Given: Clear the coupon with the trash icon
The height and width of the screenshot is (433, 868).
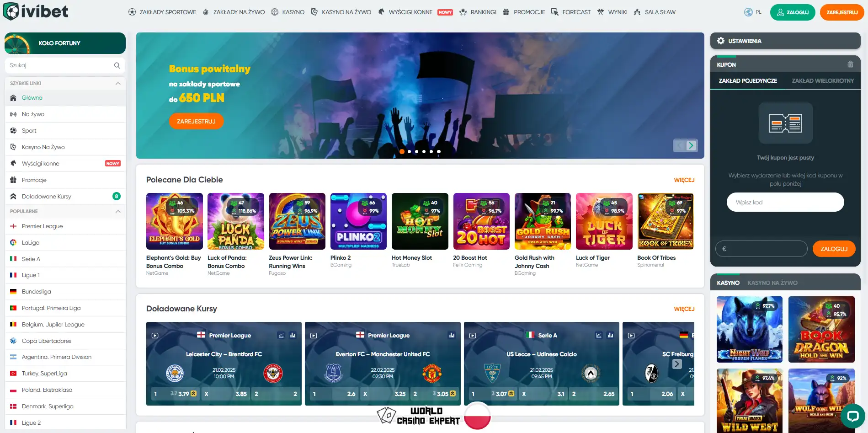Looking at the screenshot, I should pyautogui.click(x=850, y=64).
